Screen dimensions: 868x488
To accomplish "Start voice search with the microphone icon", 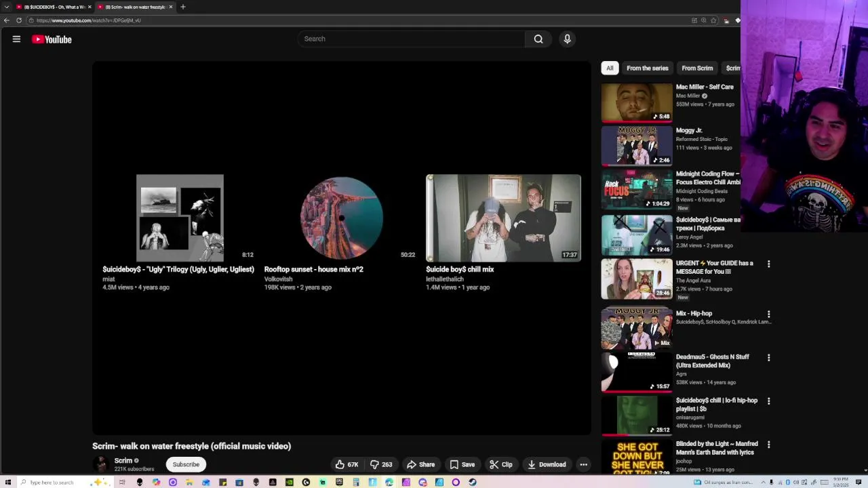I will (x=568, y=39).
